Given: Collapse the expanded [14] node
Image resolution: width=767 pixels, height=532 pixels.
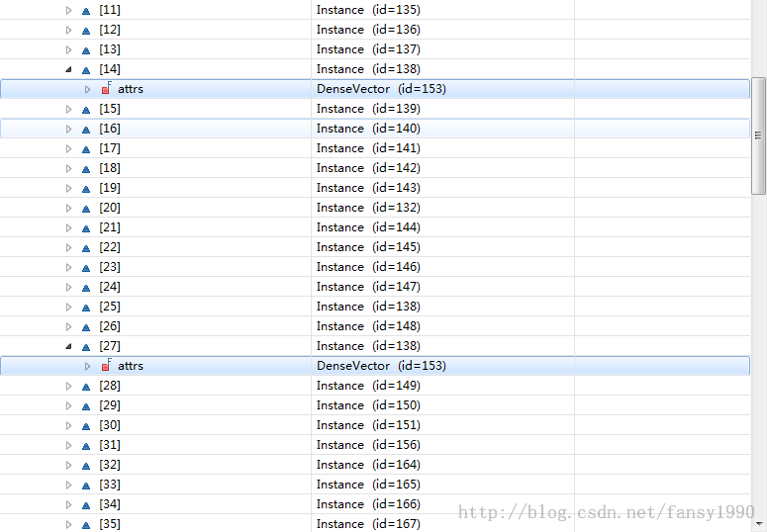Looking at the screenshot, I should pos(68,69).
